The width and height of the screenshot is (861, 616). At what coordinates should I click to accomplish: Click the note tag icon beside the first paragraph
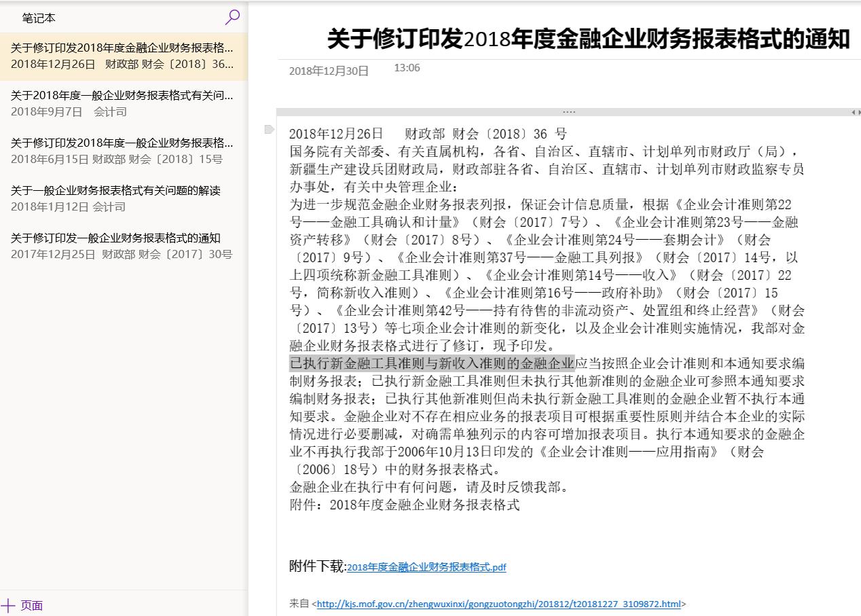(270, 130)
